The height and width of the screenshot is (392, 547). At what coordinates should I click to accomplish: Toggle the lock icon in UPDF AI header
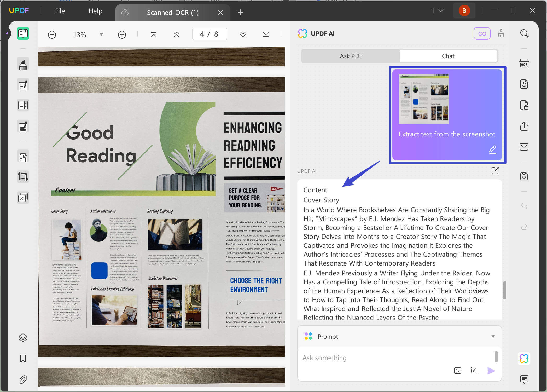[501, 33]
